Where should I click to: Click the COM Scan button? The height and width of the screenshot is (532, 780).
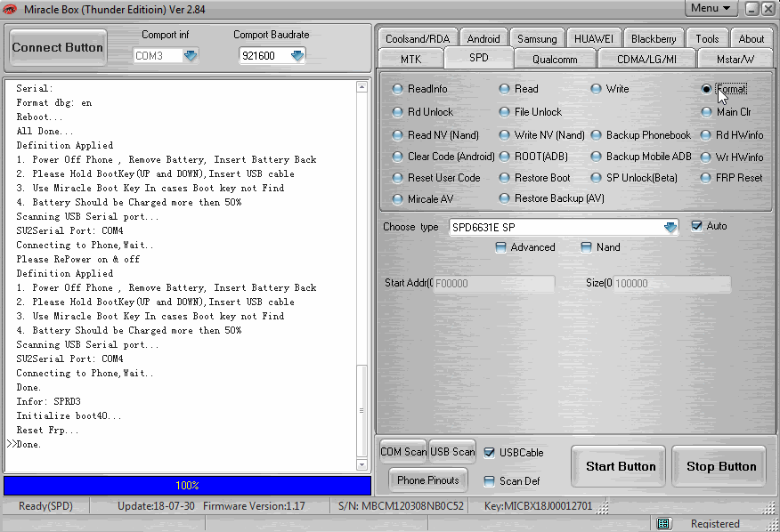point(403,451)
